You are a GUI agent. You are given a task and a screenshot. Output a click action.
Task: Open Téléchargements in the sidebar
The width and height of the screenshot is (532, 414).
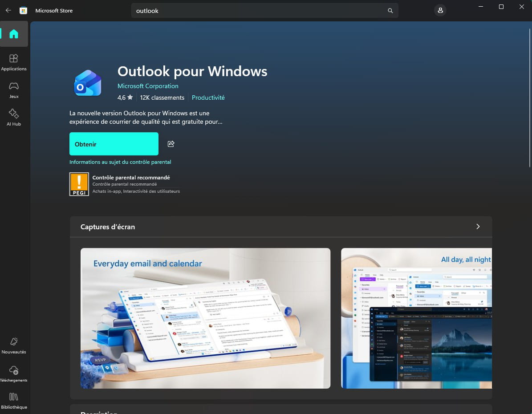click(14, 374)
